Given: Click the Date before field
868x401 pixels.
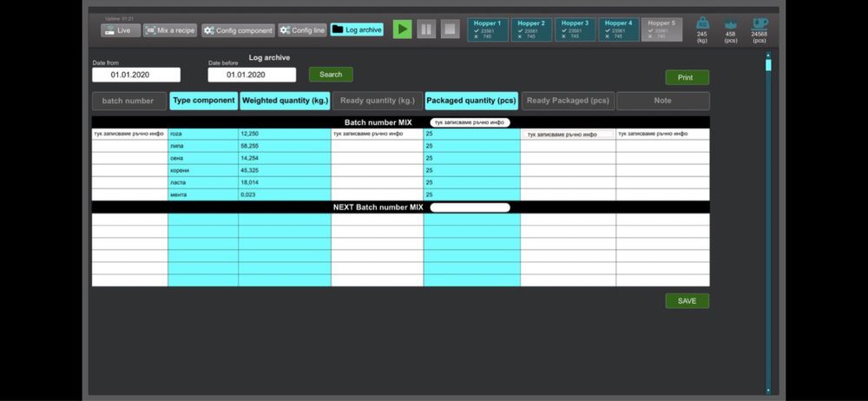Looking at the screenshot, I should 252,75.
